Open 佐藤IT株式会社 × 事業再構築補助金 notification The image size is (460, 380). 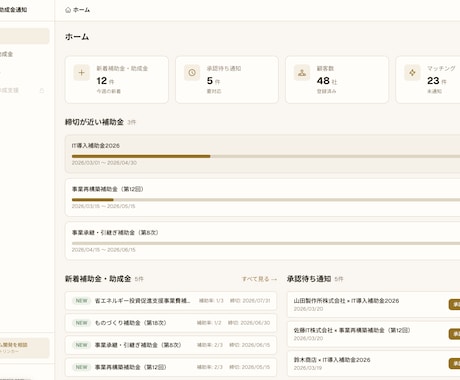point(373,334)
